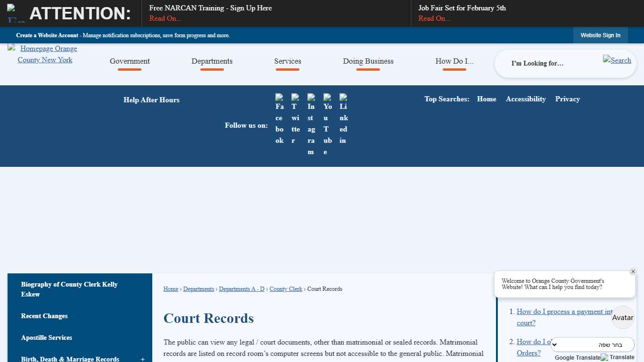Read On about the Job Fair
644x362 pixels.
pyautogui.click(x=434, y=18)
